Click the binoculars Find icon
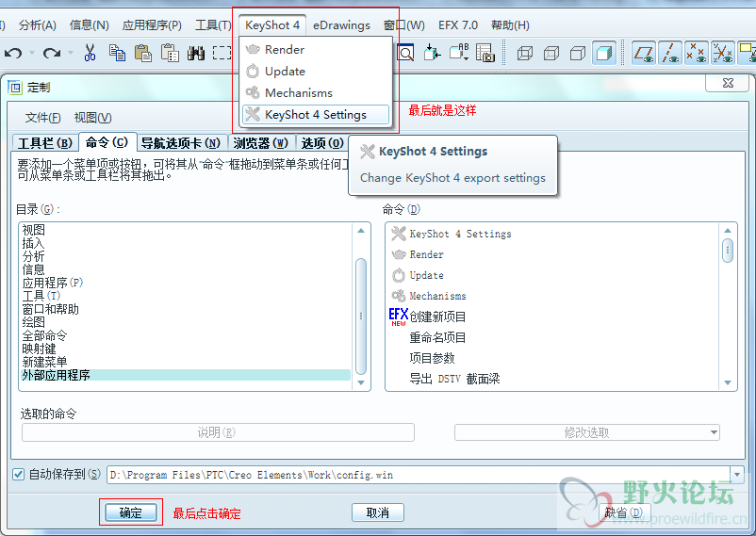The height and width of the screenshot is (536, 756). [196, 53]
